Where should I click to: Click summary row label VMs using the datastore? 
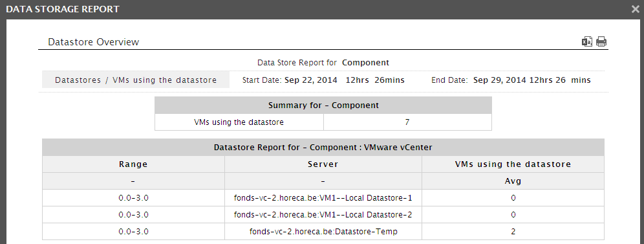239,122
